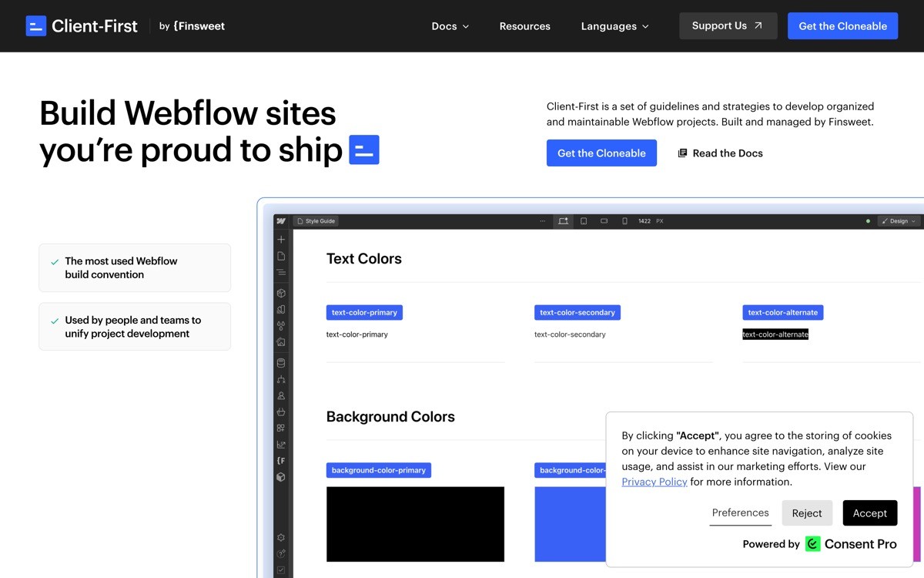
Task: Open the Apps grid icon panel
Action: [281, 428]
